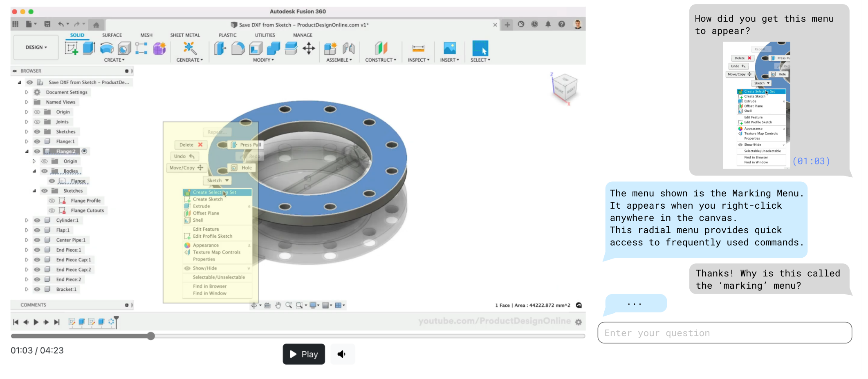Toggle visibility of Flap:1 component
The width and height of the screenshot is (868, 379).
(x=37, y=230)
